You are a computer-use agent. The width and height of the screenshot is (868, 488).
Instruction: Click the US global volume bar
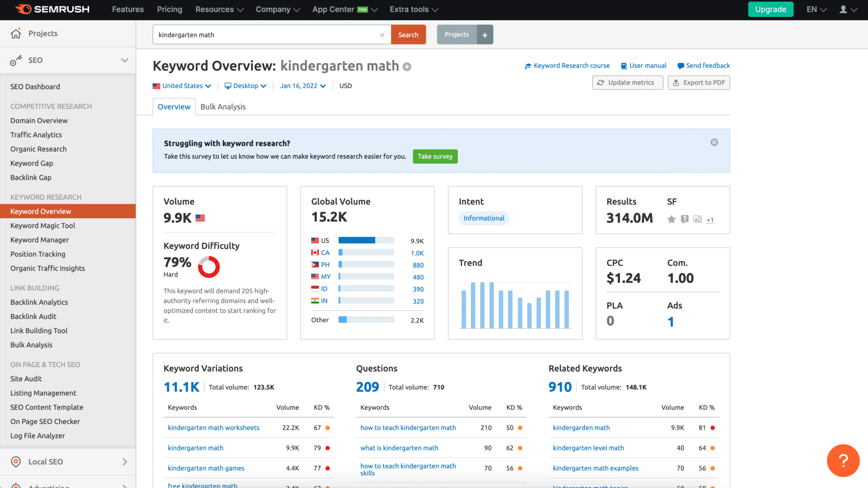point(366,240)
